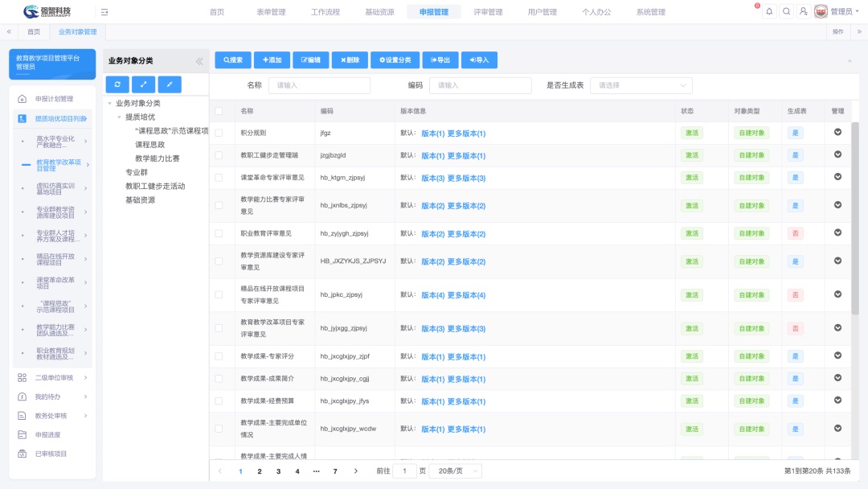This screenshot has height=489, width=868.
Task: Open the 首页 tab in the tab bar
Action: coord(34,32)
